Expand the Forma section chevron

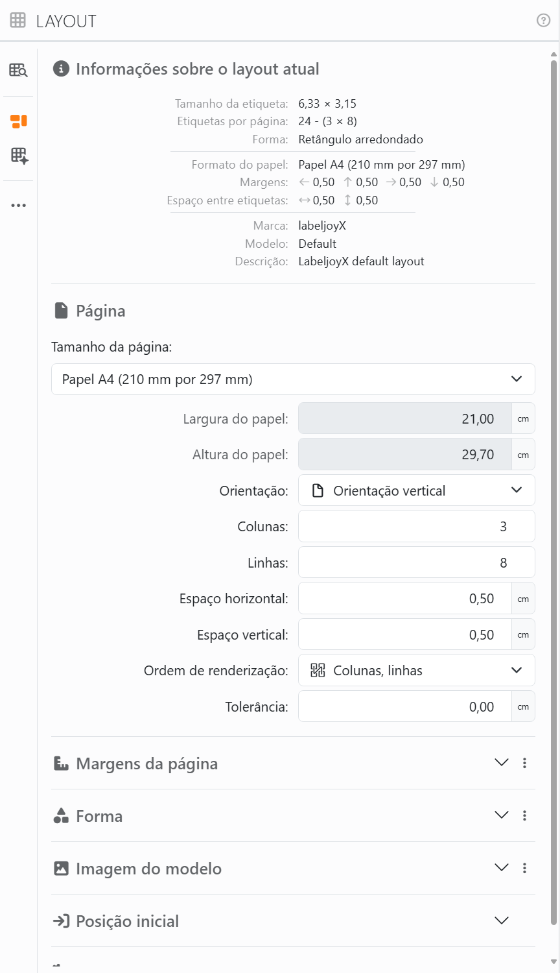pyautogui.click(x=502, y=815)
